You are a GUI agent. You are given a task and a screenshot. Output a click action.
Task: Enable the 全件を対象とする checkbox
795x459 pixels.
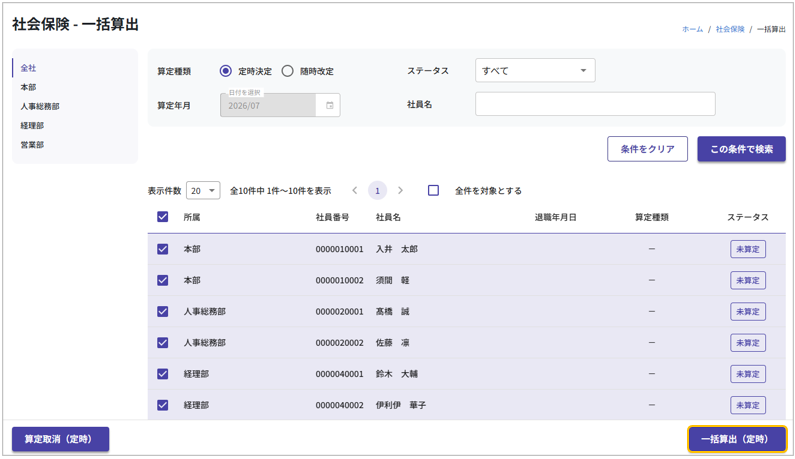(433, 191)
